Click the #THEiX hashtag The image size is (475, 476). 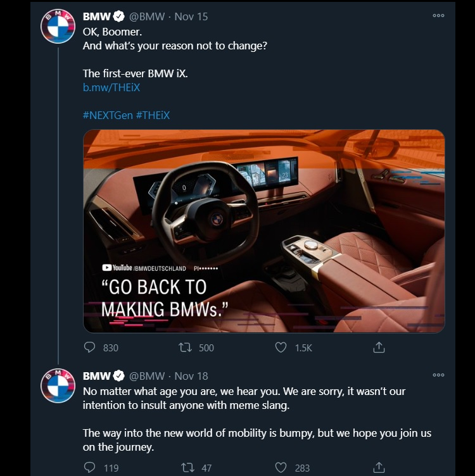[x=153, y=115]
